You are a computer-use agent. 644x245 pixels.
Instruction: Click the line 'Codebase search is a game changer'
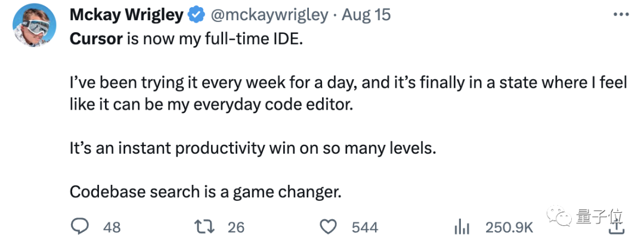205,191
